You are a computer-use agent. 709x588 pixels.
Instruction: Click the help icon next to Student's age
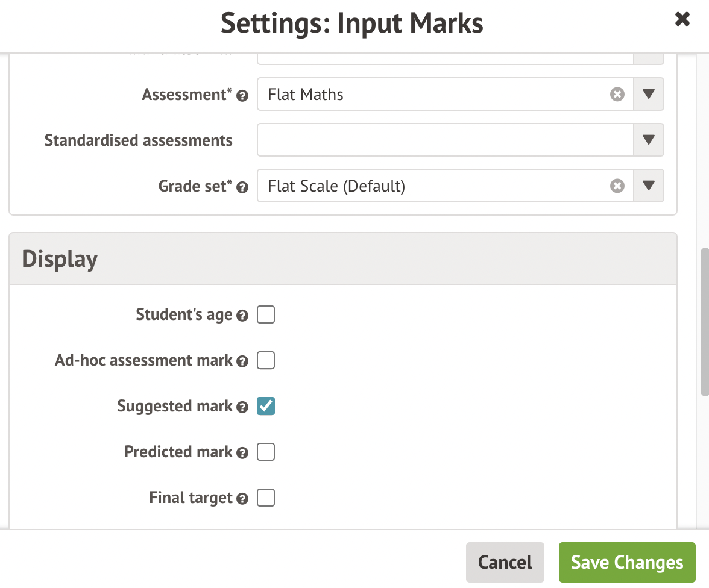[242, 316]
